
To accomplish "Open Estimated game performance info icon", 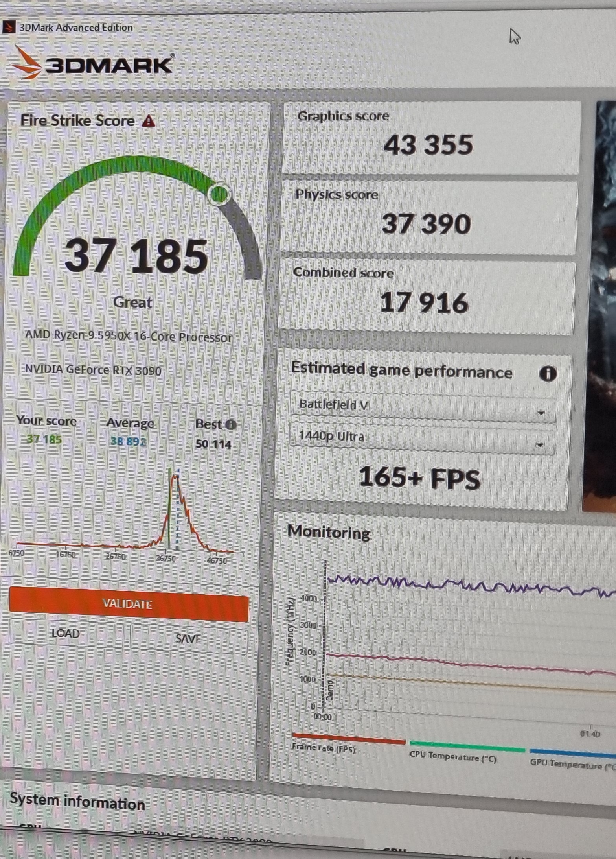I will [x=548, y=373].
